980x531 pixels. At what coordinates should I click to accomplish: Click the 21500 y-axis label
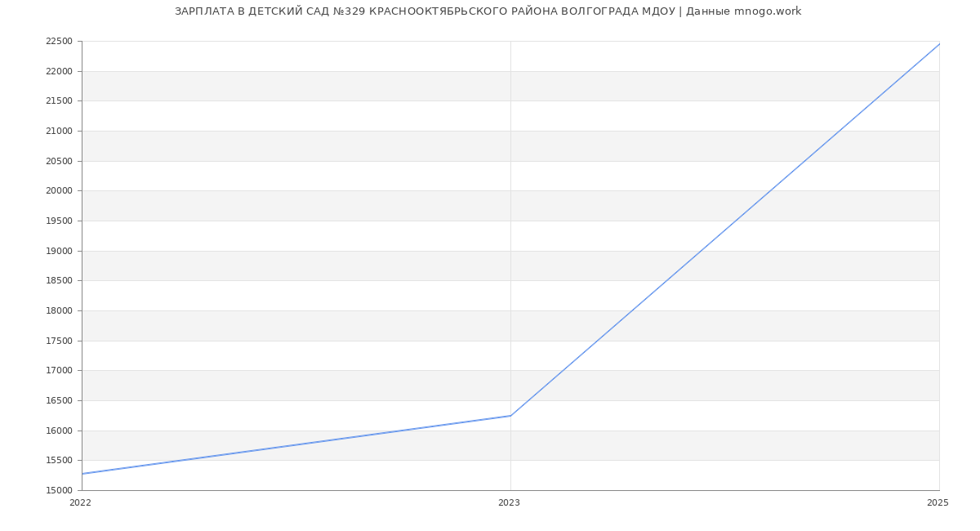[x=59, y=101]
